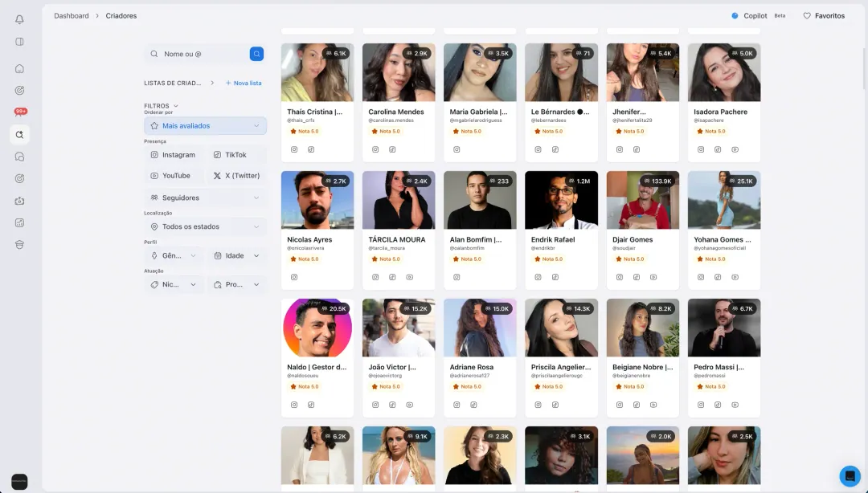
Task: Open Copilot Beta
Action: click(758, 15)
